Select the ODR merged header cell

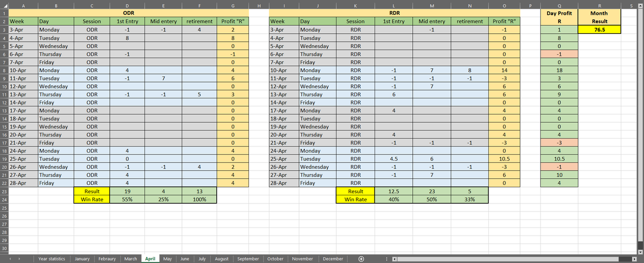(128, 13)
